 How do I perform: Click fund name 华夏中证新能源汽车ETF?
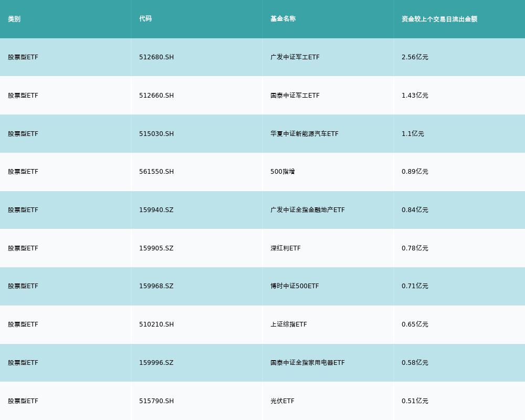(x=304, y=134)
